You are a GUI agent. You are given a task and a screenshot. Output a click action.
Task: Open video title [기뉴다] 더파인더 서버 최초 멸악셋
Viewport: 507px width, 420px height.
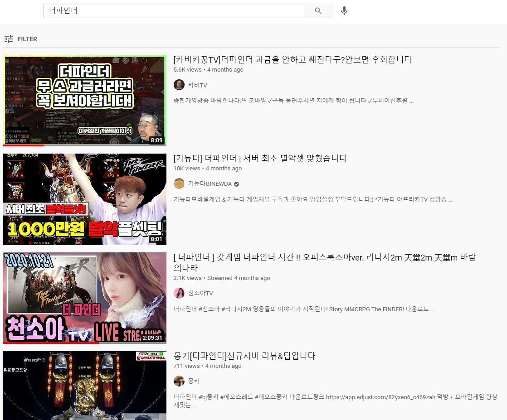click(x=260, y=158)
